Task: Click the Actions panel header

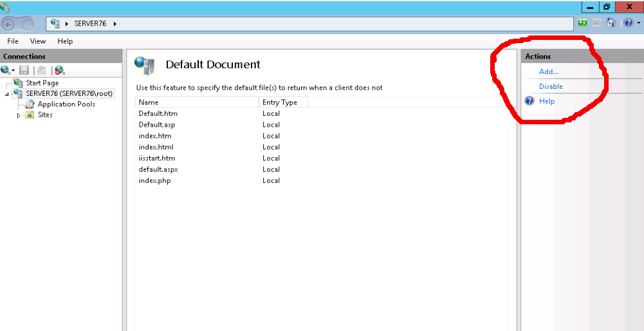Action: pos(582,56)
